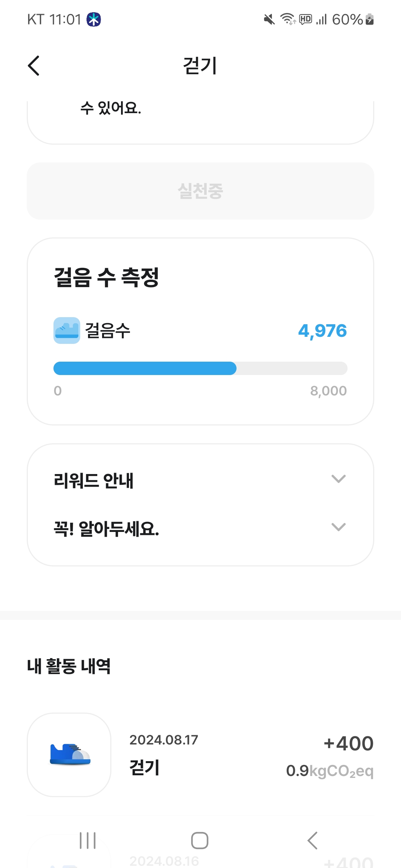Tap the back arrow in header

tap(34, 66)
